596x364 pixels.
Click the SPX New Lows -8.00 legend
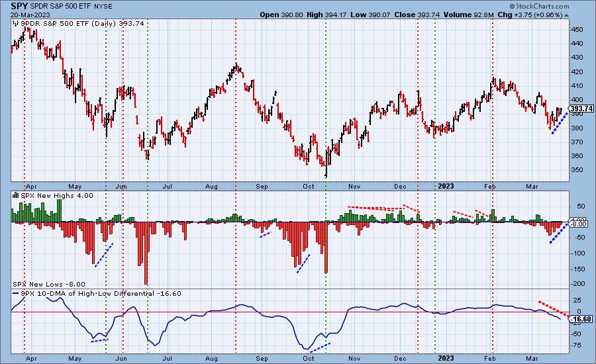pos(49,284)
